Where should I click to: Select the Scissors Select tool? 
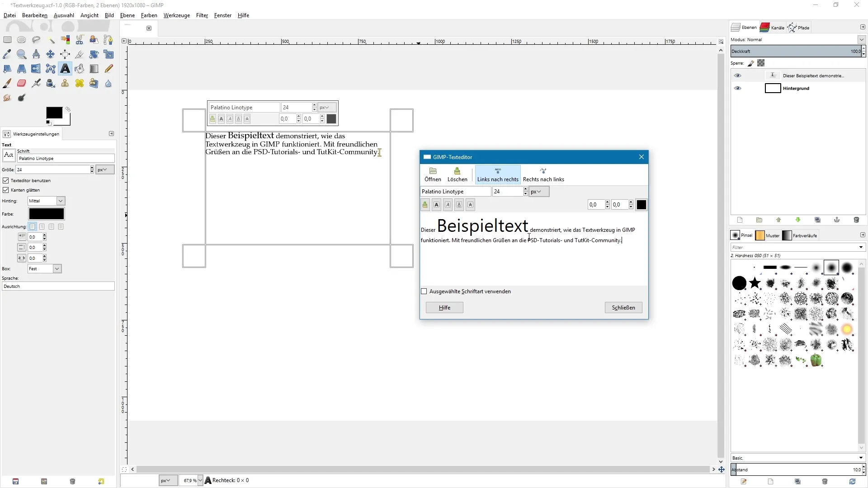tap(80, 40)
